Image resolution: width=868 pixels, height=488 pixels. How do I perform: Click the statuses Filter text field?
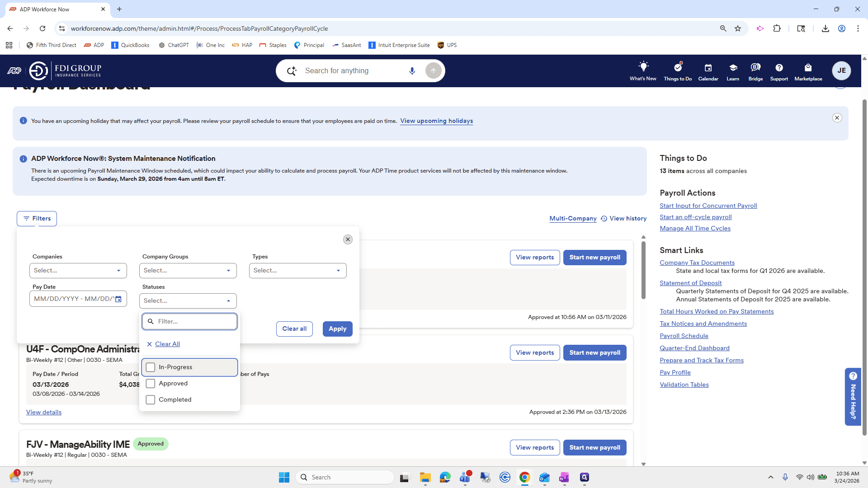pyautogui.click(x=190, y=322)
